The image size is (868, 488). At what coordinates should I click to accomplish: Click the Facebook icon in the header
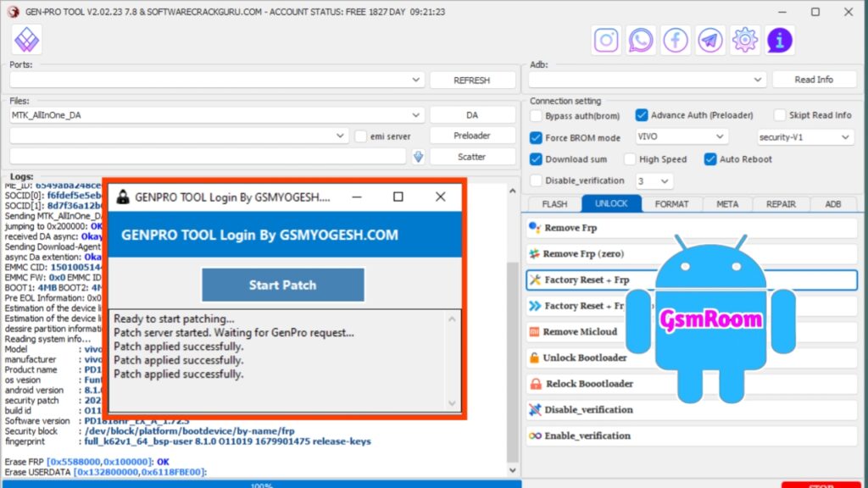pos(676,40)
